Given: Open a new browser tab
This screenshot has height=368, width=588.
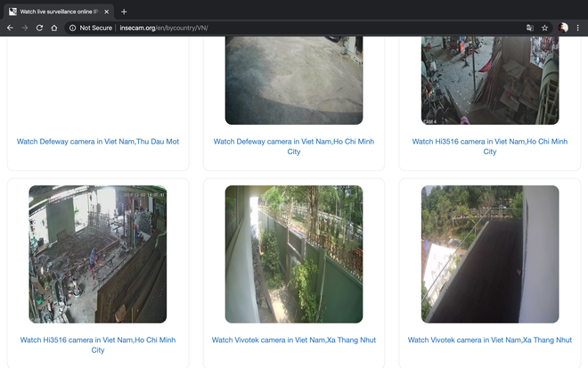Looking at the screenshot, I should pos(124,12).
